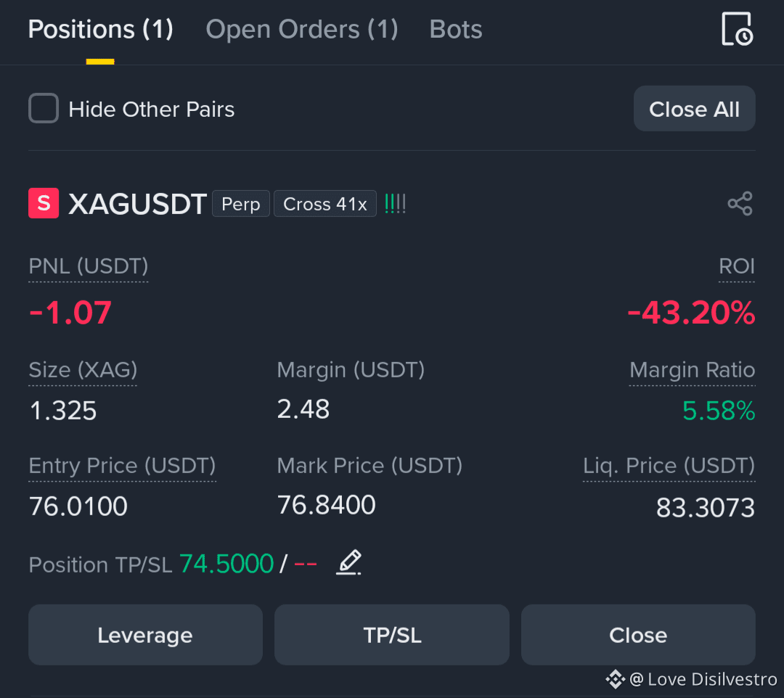This screenshot has height=698, width=784.
Task: Tap the 74.5000 take profit value
Action: pyautogui.click(x=226, y=564)
